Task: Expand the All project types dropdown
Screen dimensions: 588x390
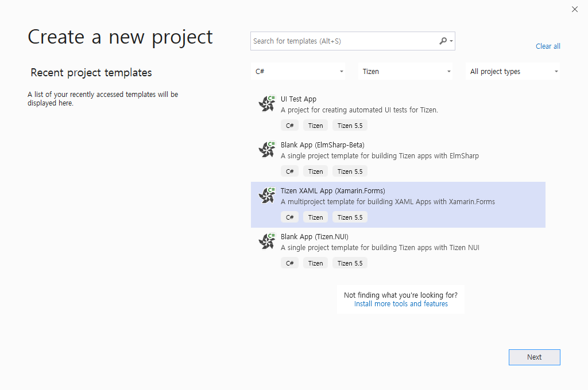Action: pos(513,72)
